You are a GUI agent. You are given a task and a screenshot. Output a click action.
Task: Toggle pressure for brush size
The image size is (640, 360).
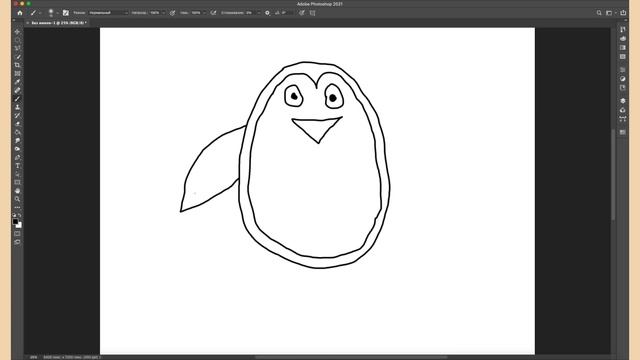point(301,13)
